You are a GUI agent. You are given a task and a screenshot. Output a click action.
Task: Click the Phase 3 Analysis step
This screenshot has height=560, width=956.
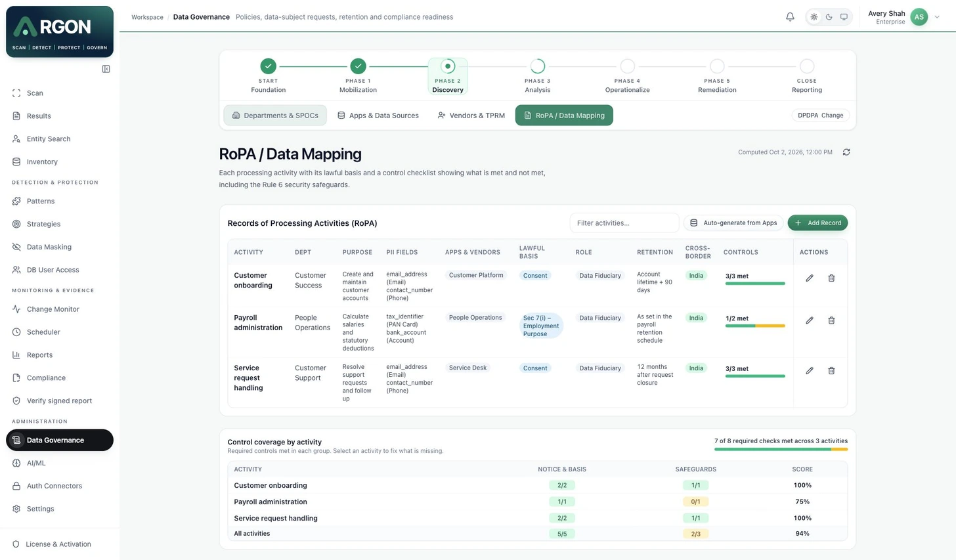click(x=537, y=76)
